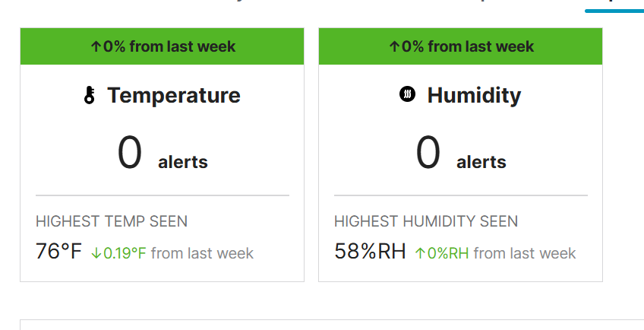This screenshot has height=330, width=644.
Task: Click the up arrow in Temperature's green banner
Action: pos(96,47)
